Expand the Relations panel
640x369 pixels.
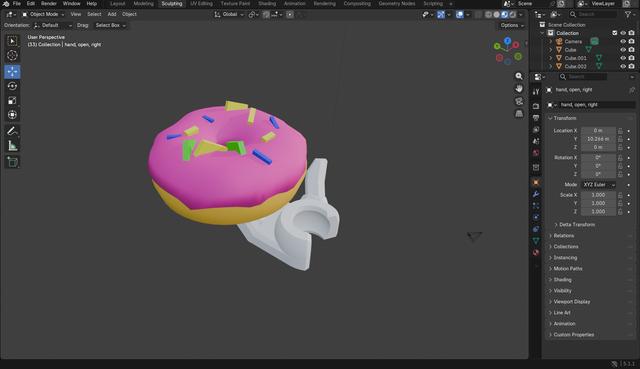[563, 236]
